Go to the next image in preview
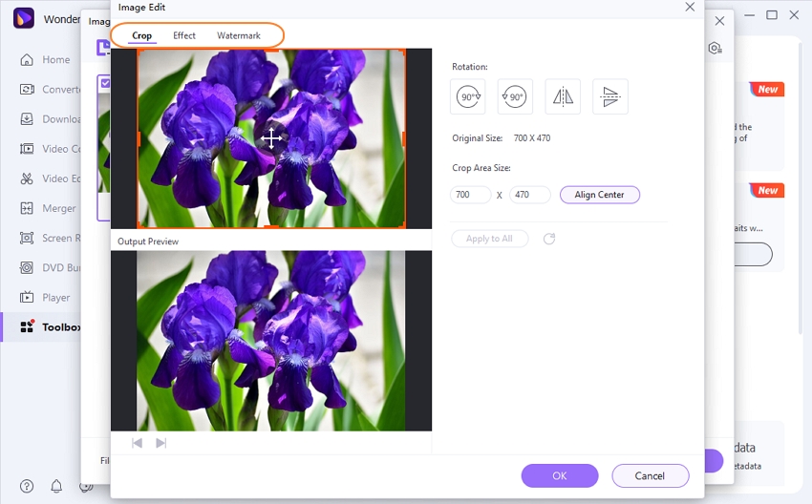 [161, 443]
